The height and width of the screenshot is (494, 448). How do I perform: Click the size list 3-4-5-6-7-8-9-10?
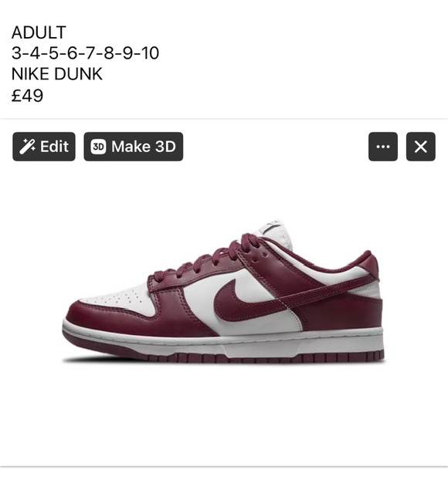pos(85,53)
